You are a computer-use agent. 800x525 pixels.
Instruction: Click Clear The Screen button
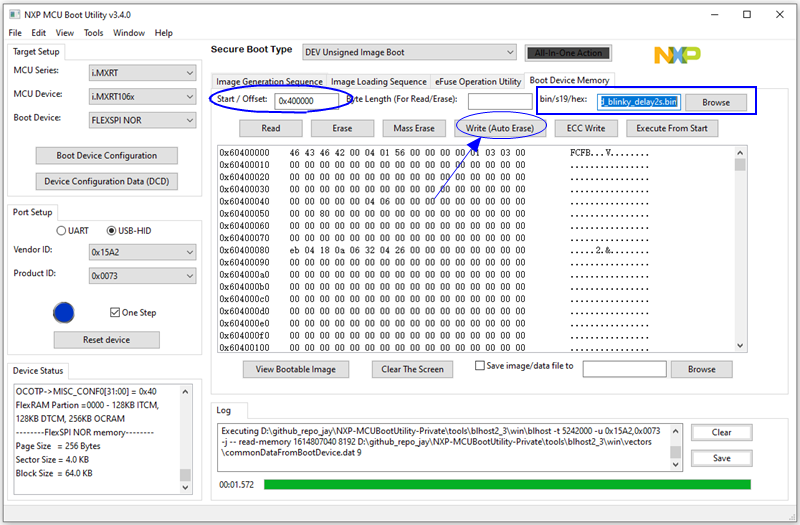(x=412, y=369)
